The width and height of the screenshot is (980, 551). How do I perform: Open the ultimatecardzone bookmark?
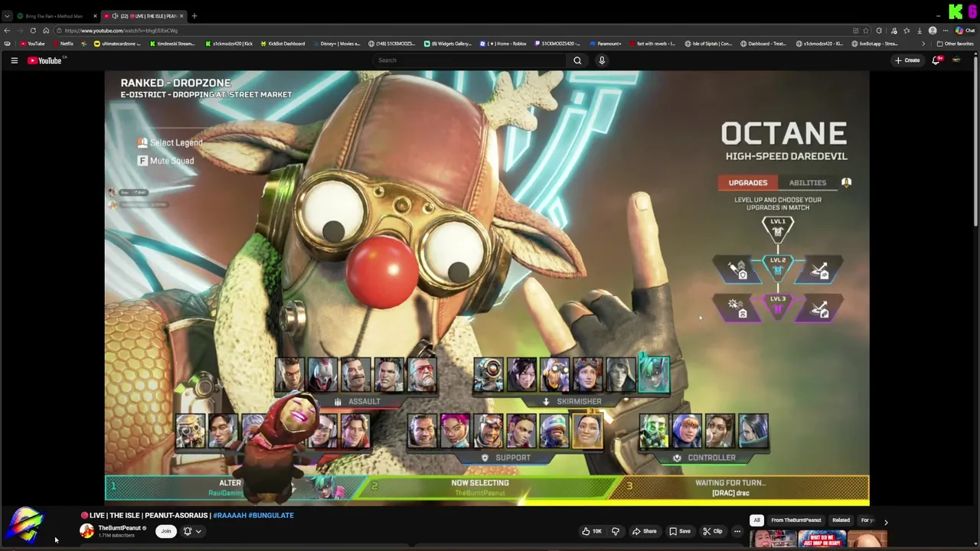pyautogui.click(x=119, y=44)
